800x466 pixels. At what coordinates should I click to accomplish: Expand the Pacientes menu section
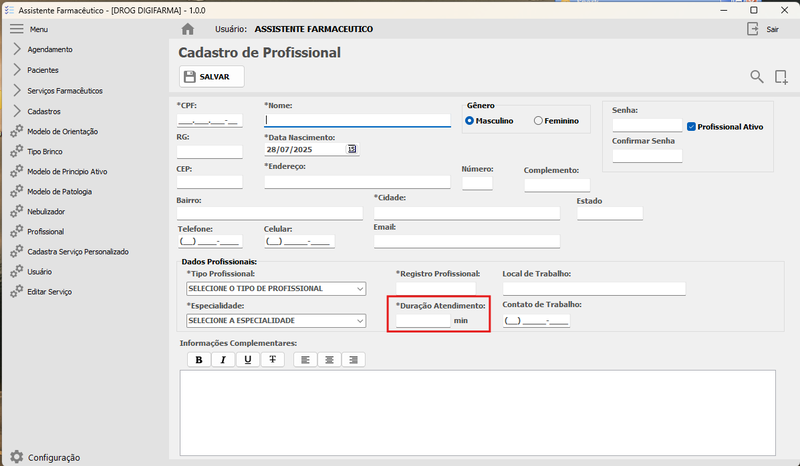click(17, 69)
